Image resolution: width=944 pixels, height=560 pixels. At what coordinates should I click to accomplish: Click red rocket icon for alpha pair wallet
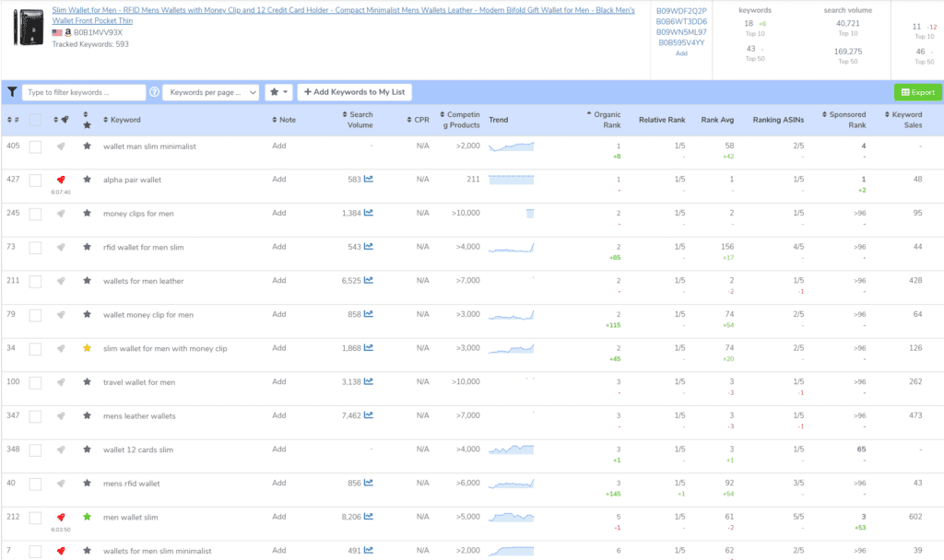point(61,180)
